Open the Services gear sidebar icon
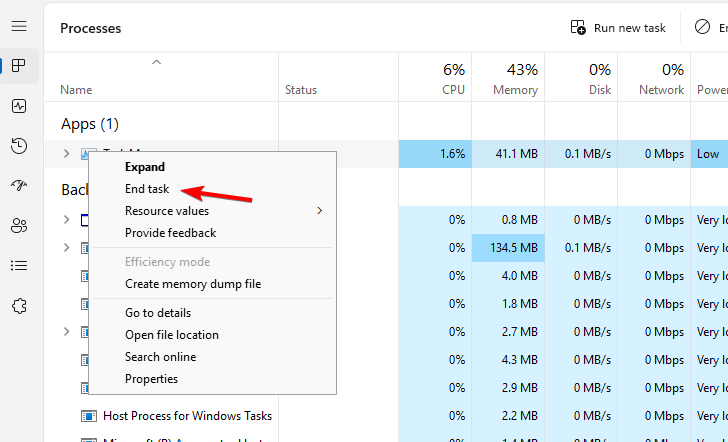728x442 pixels. [x=19, y=306]
